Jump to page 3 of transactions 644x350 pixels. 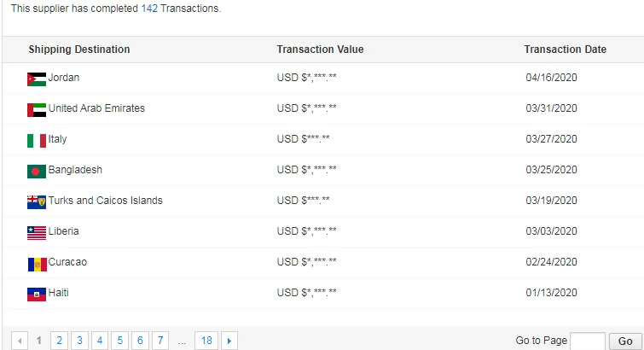pyautogui.click(x=79, y=341)
